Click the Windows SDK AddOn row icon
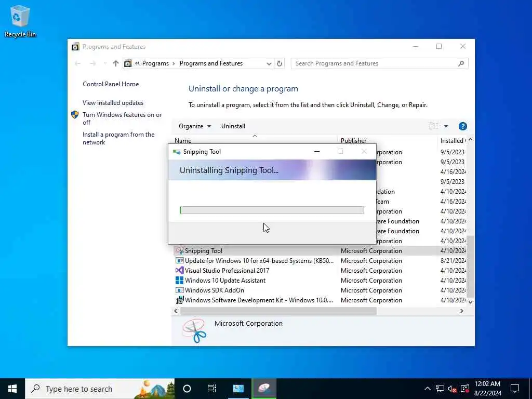532x399 pixels. (179, 290)
